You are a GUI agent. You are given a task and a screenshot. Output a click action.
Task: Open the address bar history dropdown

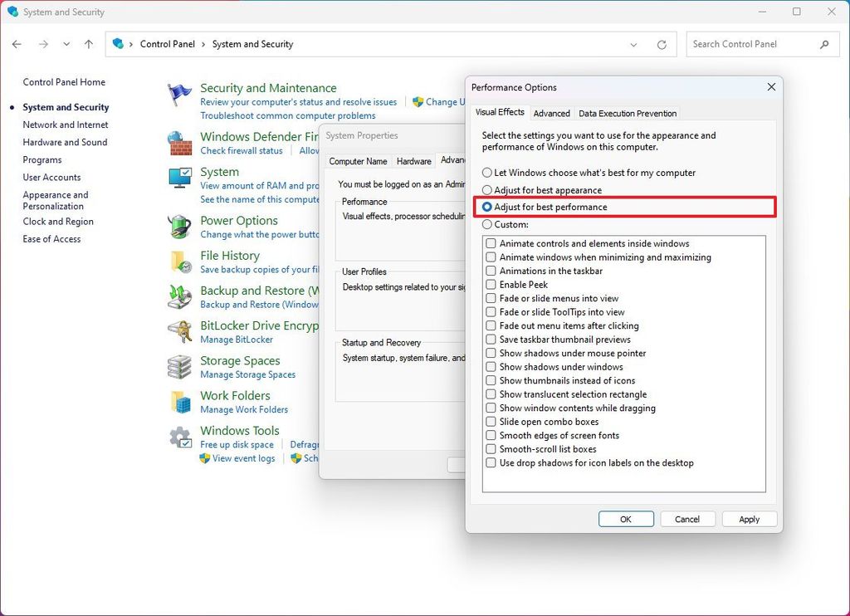pos(634,44)
